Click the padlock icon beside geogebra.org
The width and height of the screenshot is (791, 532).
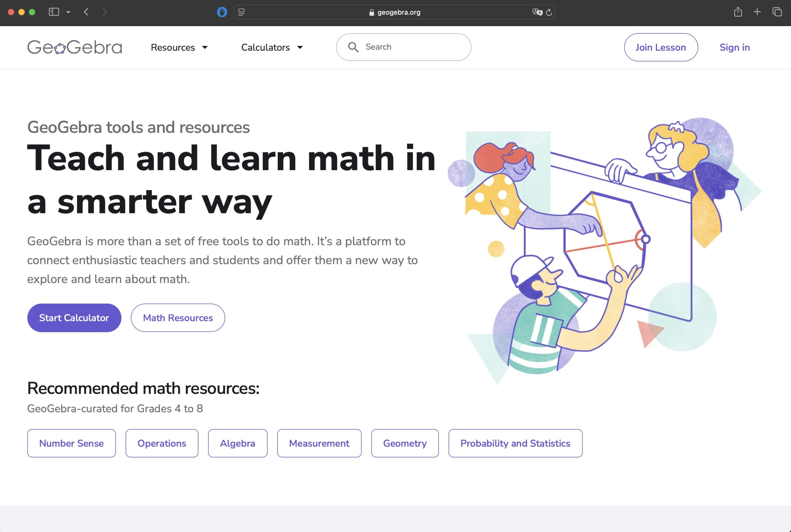coord(371,13)
